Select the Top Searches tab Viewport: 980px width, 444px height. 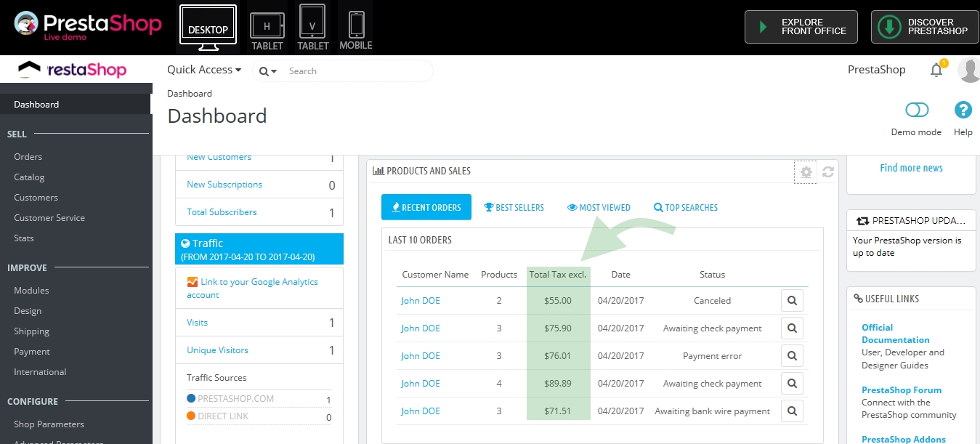tap(686, 207)
